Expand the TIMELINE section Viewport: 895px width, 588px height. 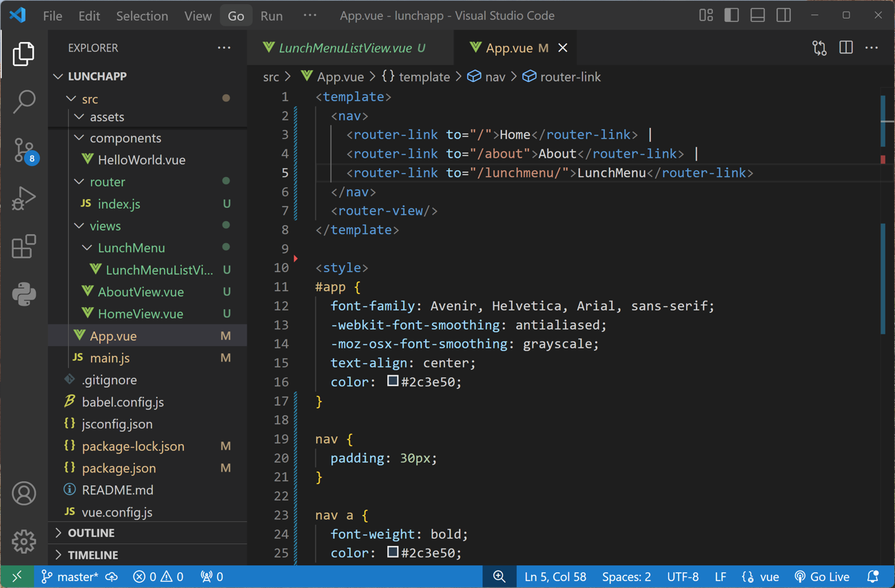[148, 555]
